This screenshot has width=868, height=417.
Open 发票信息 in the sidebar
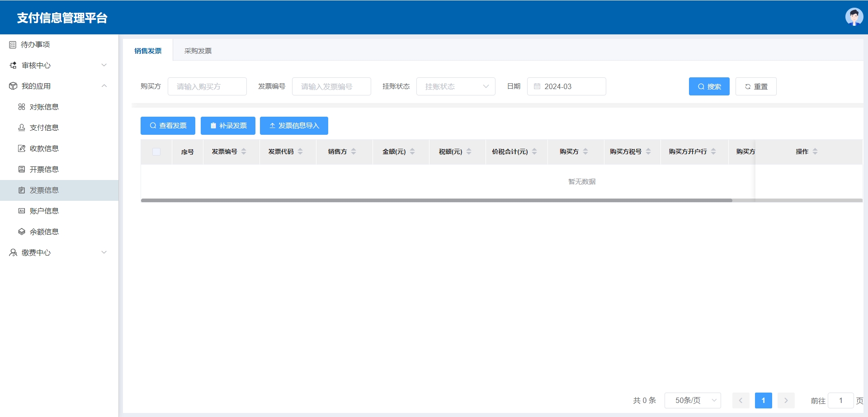pyautogui.click(x=44, y=190)
